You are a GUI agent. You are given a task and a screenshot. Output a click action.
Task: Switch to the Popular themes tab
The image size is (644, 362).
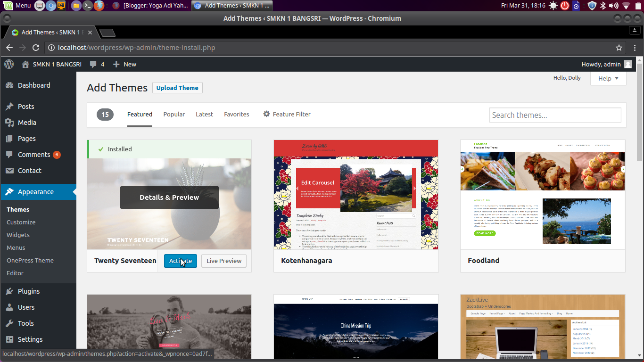click(x=174, y=114)
